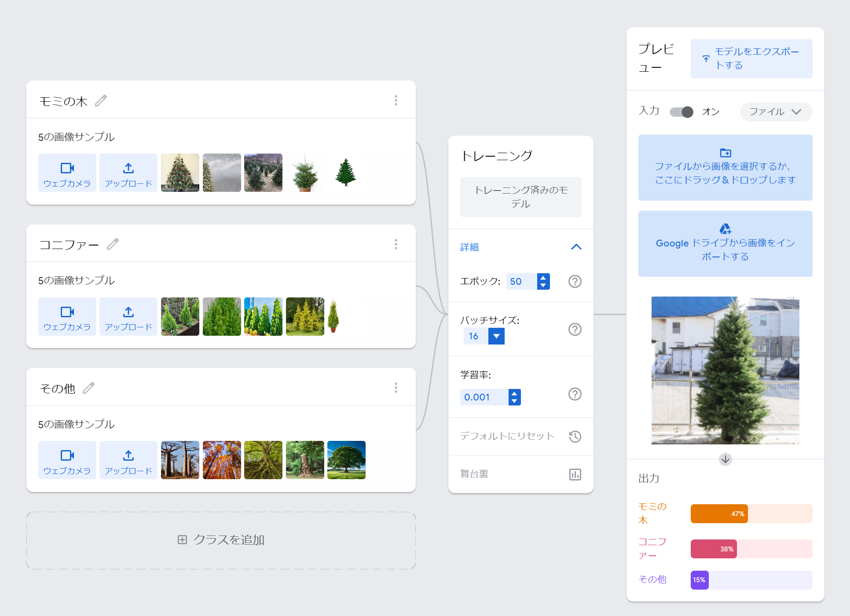
Task: Click ウェブカメラ button in コニファー class
Action: click(67, 316)
